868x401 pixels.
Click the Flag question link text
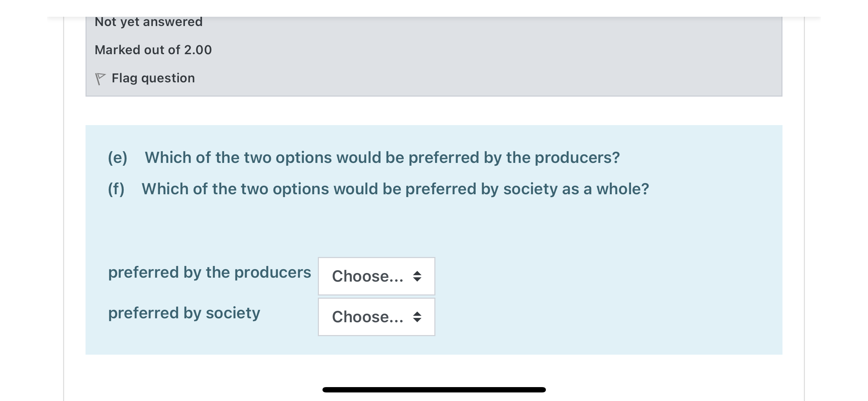(153, 78)
